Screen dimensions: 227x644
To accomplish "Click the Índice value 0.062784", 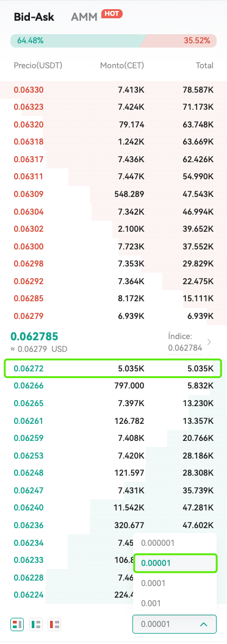I will (x=185, y=348).
